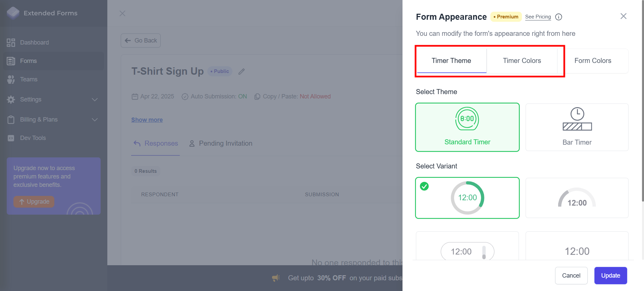The height and width of the screenshot is (291, 644).
Task: Select the Bar Timer theme
Action: tap(577, 127)
